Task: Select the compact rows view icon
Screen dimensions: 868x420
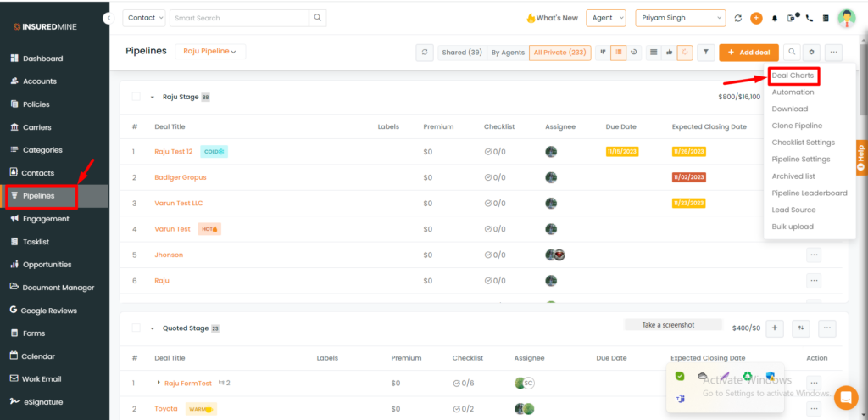Action: (x=654, y=52)
